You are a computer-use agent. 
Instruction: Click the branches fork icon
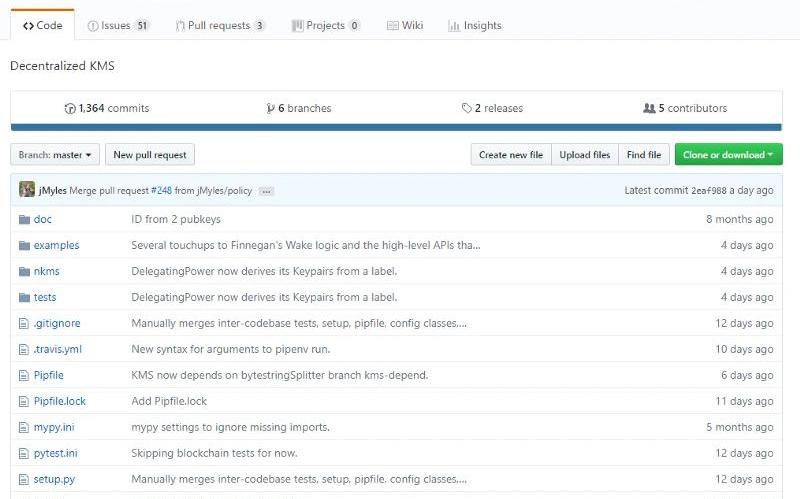coord(270,108)
